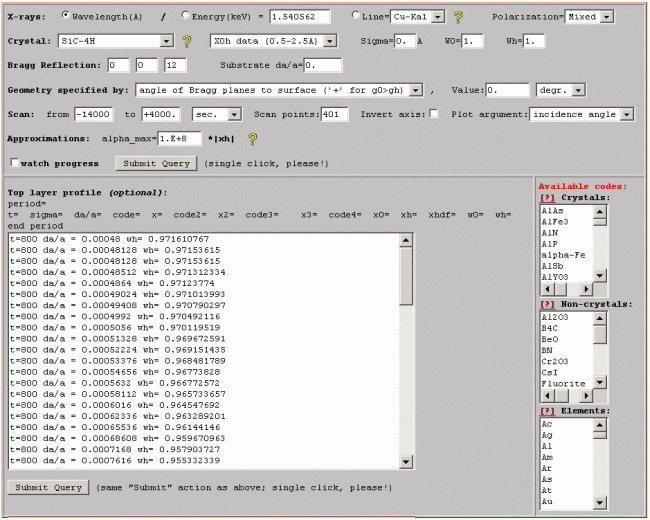Select Fluorite in Non-crystals list
Screen dimensions: 650x520
click(x=563, y=384)
